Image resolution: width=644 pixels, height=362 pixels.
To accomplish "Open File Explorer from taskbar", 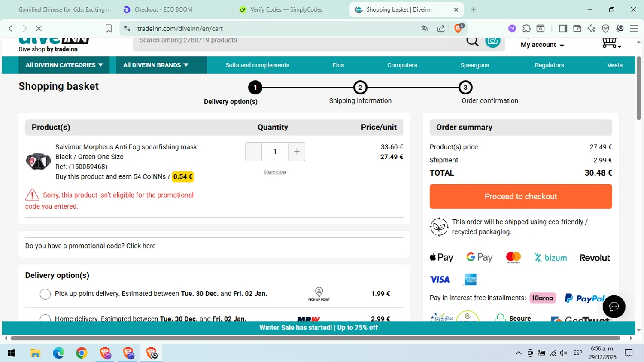I will 35,353.
